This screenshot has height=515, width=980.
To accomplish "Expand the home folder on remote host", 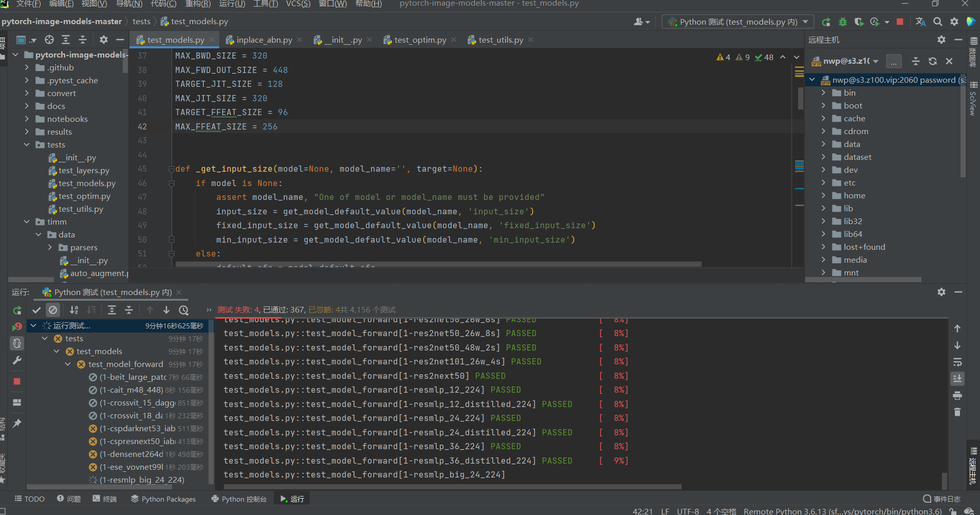I will click(x=823, y=196).
